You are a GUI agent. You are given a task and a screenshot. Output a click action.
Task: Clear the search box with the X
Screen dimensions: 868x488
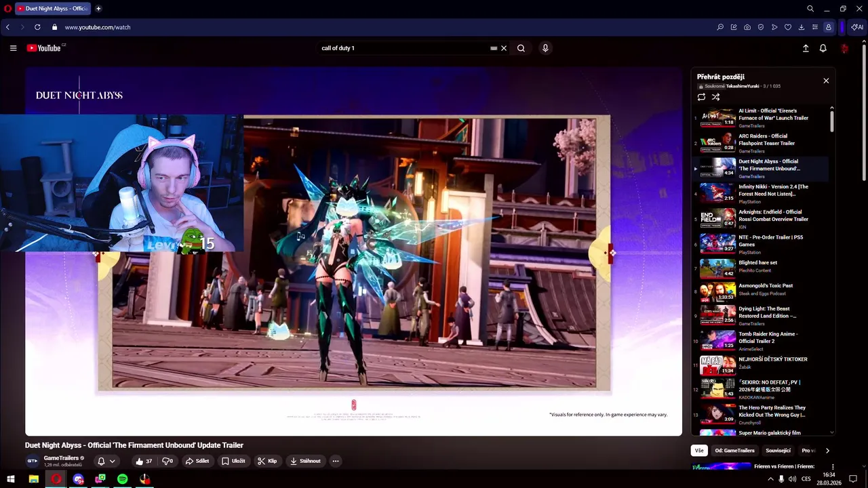click(504, 48)
